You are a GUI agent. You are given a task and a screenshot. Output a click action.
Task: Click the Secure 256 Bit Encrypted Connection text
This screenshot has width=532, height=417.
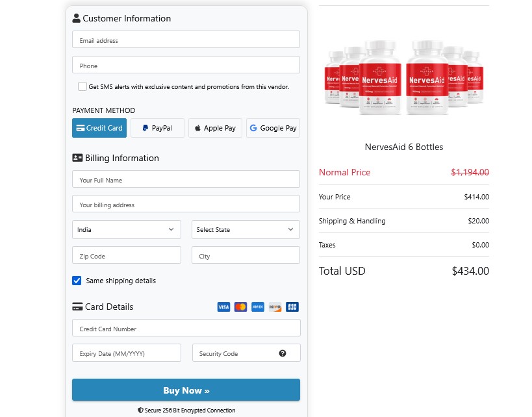[190, 411]
